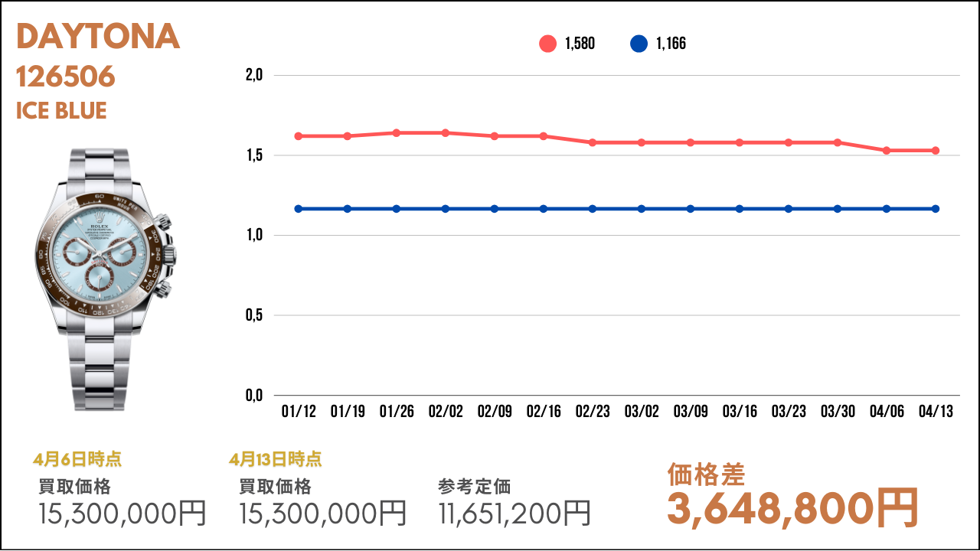Viewport: 980px width, 551px height.
Task: Click the 4月6日時点 date heading
Action: coord(77,460)
